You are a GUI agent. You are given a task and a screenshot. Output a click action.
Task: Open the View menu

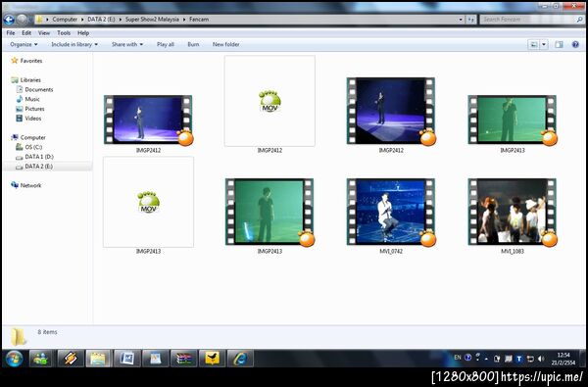point(44,33)
